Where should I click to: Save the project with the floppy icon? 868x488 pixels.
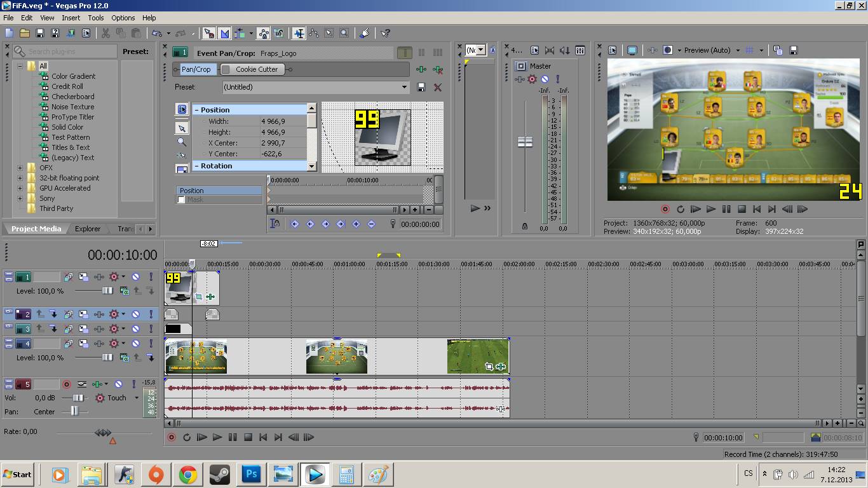pos(40,33)
